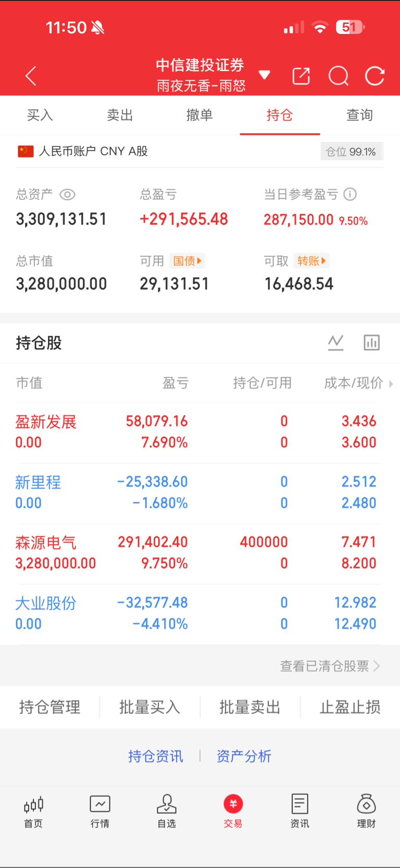Screen dimensions: 400x868
Task: Tap the muted bell icon in status bar
Action: click(x=97, y=28)
